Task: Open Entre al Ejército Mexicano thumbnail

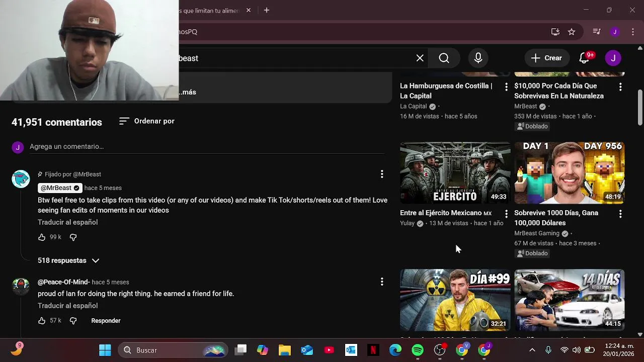Action: click(x=455, y=172)
